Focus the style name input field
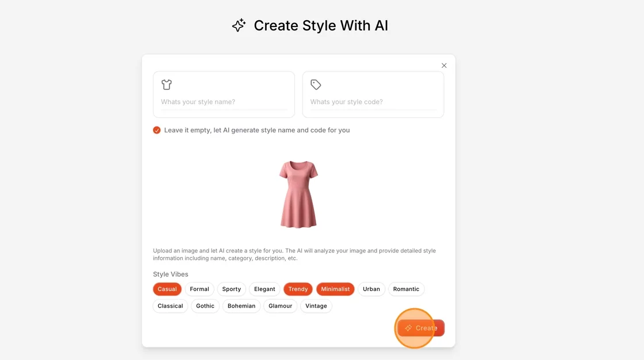 pyautogui.click(x=224, y=102)
